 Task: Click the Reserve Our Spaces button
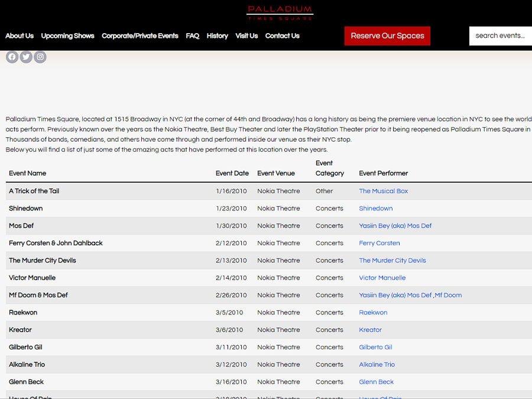coord(387,36)
